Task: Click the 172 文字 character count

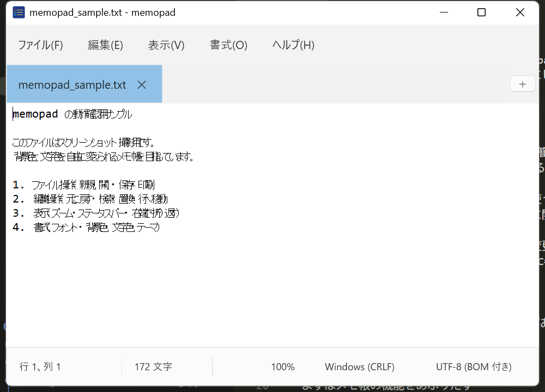Action: [153, 366]
